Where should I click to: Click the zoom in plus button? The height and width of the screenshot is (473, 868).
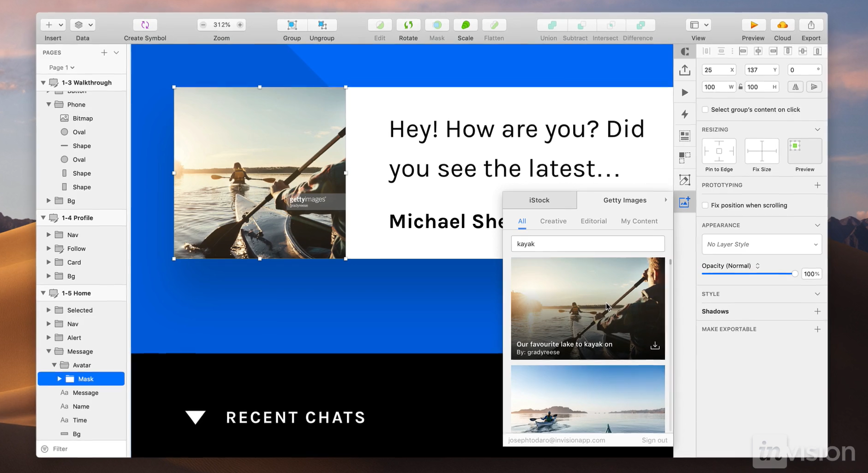[240, 25]
